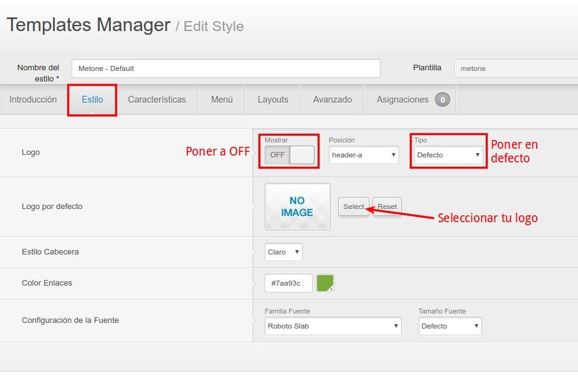Click the Nombre del estilo input field

pos(226,68)
